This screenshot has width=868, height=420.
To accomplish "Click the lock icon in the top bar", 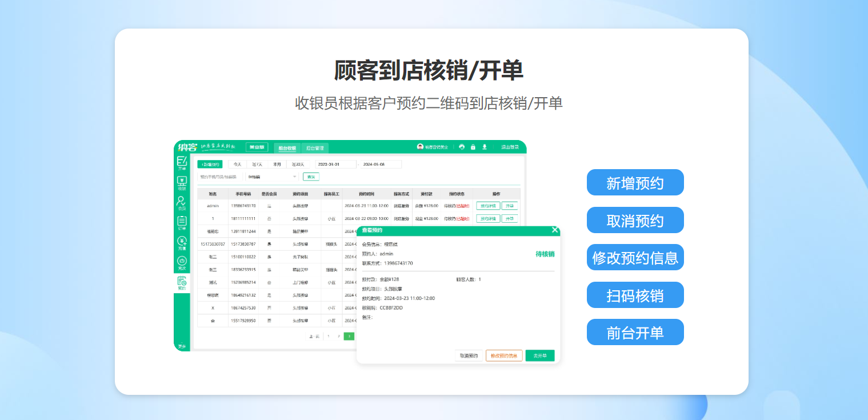I will tap(473, 147).
